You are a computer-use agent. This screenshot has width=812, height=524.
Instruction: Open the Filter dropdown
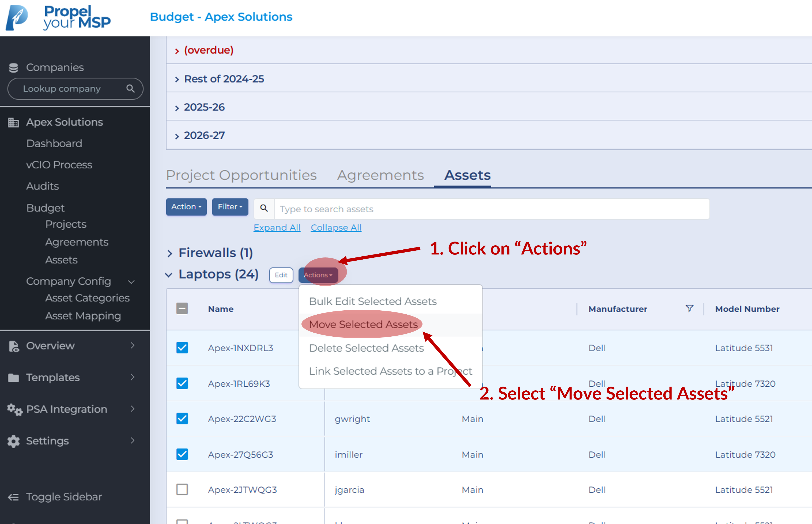click(230, 207)
